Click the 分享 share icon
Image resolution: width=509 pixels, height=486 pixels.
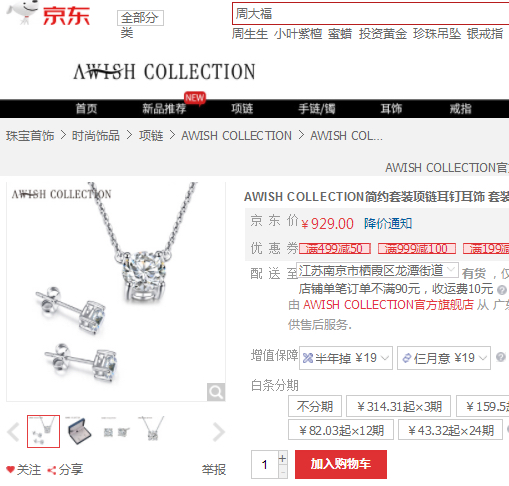52,470
